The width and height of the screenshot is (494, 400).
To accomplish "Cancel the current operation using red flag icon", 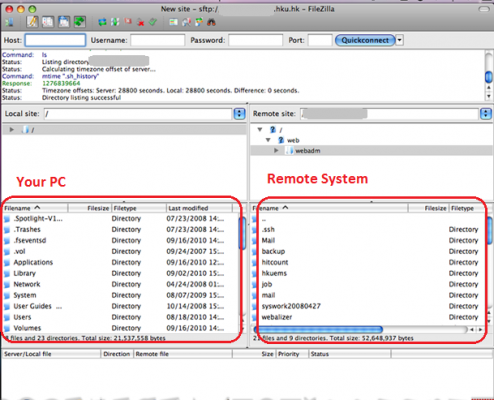I will 128,22.
